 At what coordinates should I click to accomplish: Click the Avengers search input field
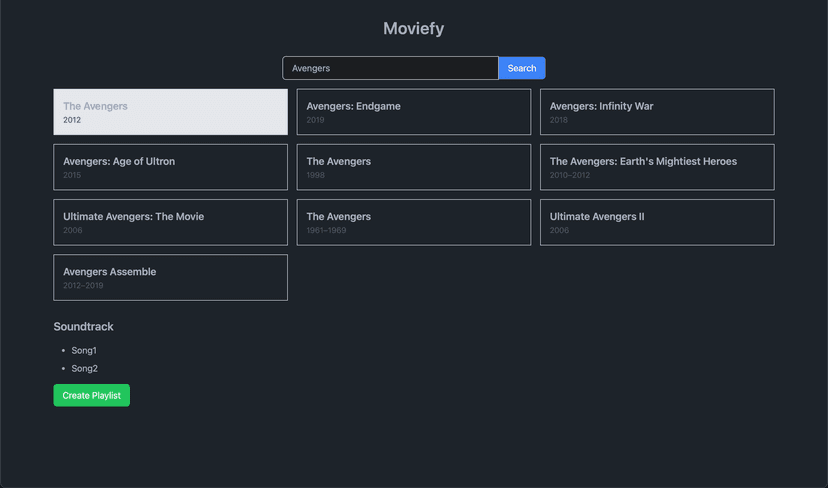coord(390,68)
